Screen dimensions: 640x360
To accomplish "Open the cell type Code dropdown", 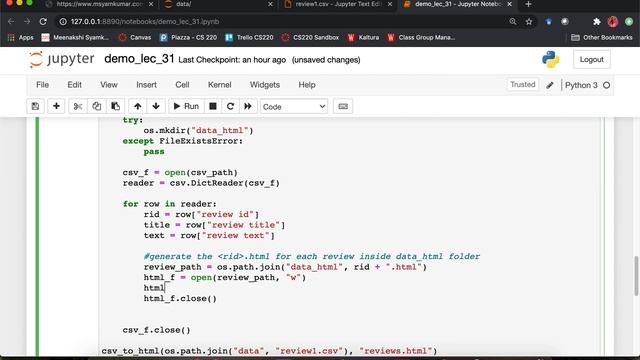I will click(294, 107).
